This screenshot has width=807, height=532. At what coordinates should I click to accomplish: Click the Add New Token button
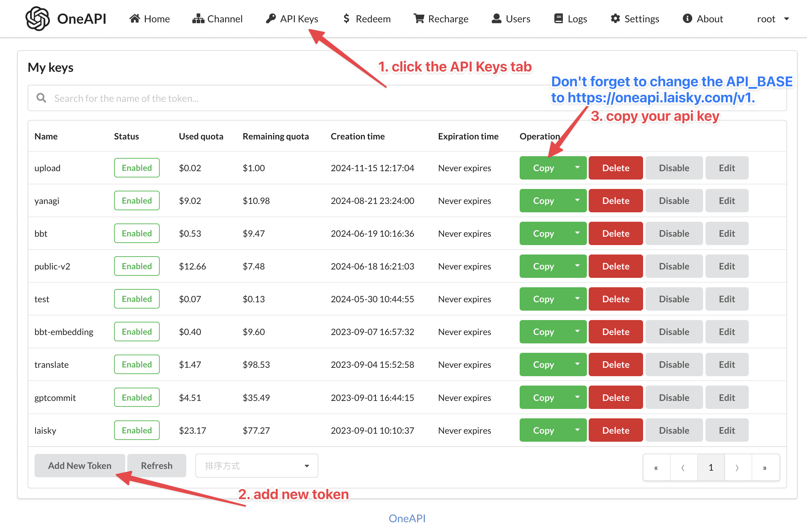coord(80,466)
